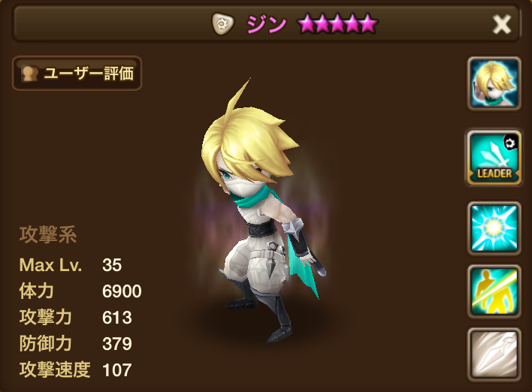Click the 攻撃系 attack type label

[x=48, y=234]
